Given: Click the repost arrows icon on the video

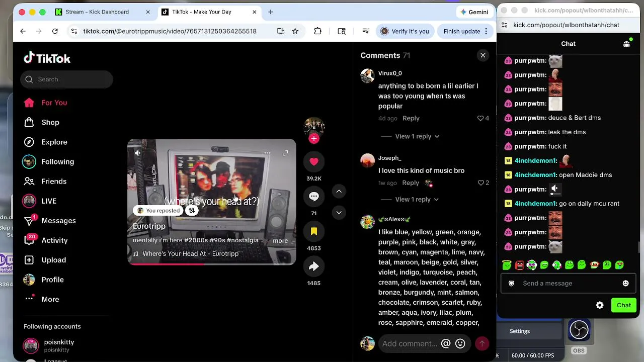Looking at the screenshot, I should pos(192,211).
